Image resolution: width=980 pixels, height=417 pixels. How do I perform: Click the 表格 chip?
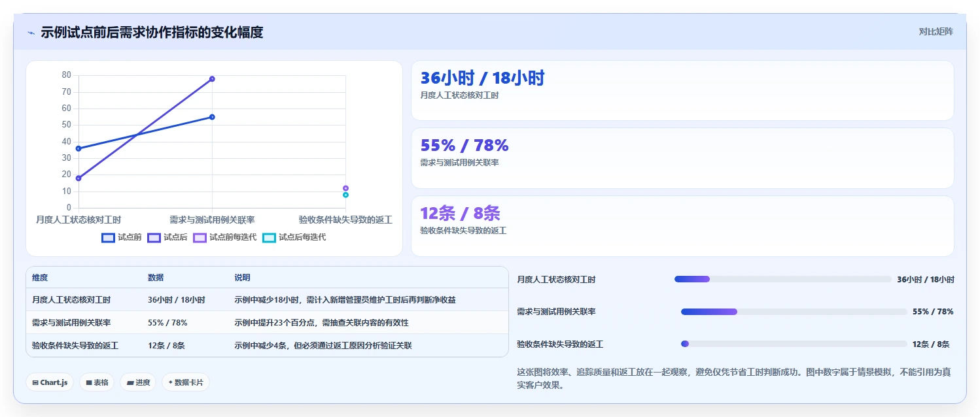[97, 382]
